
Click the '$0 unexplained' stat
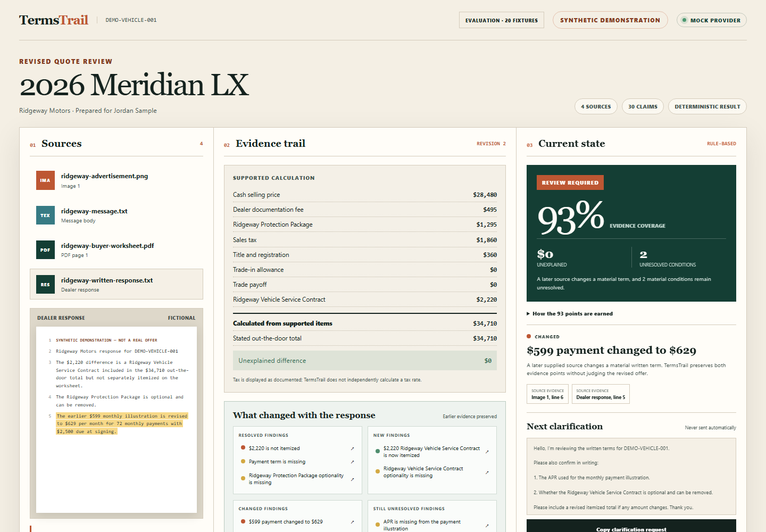pyautogui.click(x=552, y=258)
